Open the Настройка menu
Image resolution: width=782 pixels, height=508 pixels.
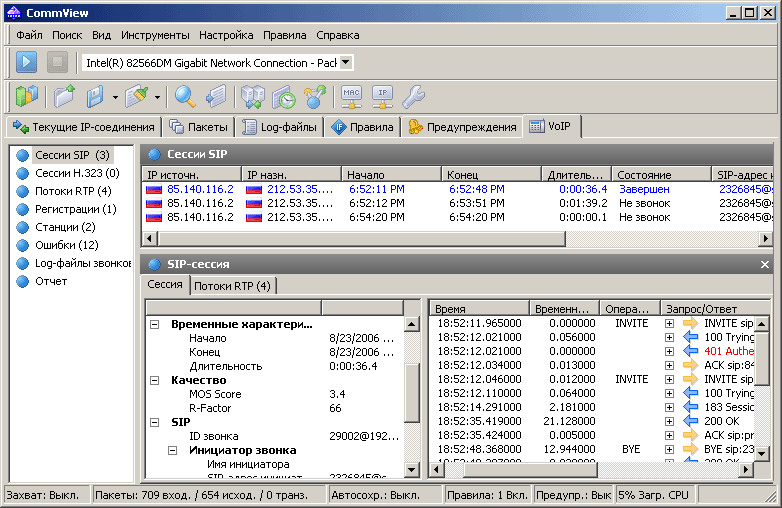226,35
